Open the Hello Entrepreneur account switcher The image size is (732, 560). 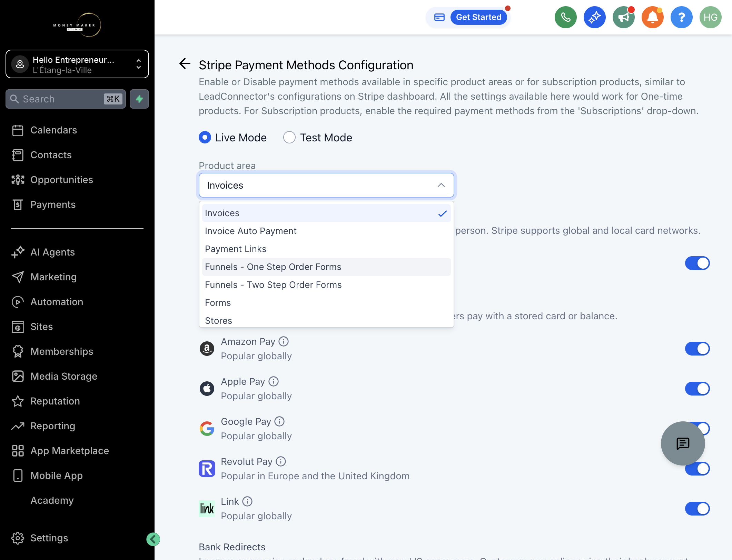(77, 64)
